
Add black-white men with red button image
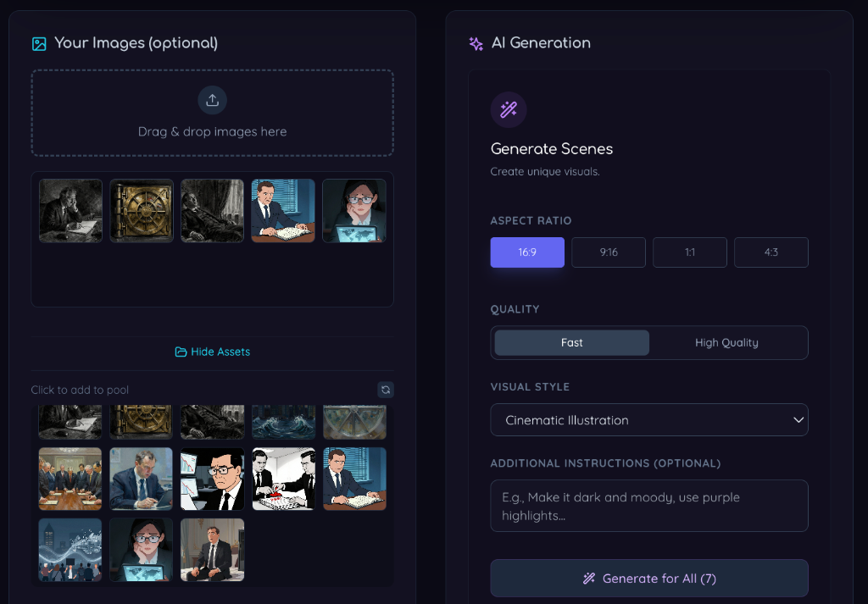click(x=283, y=479)
